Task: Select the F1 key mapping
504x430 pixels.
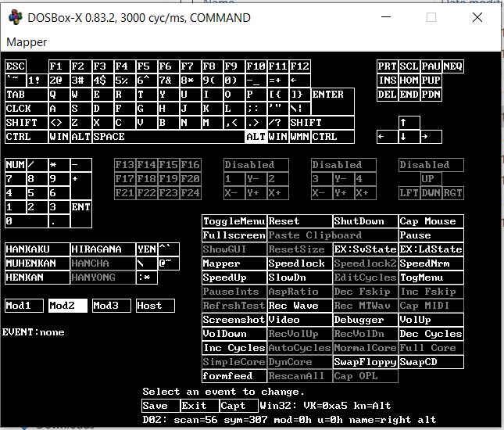Action: (59, 66)
